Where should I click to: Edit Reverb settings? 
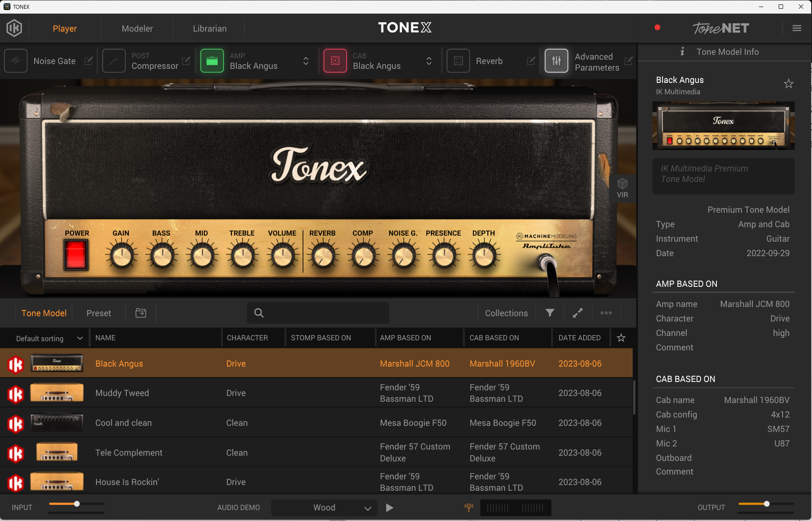[531, 61]
